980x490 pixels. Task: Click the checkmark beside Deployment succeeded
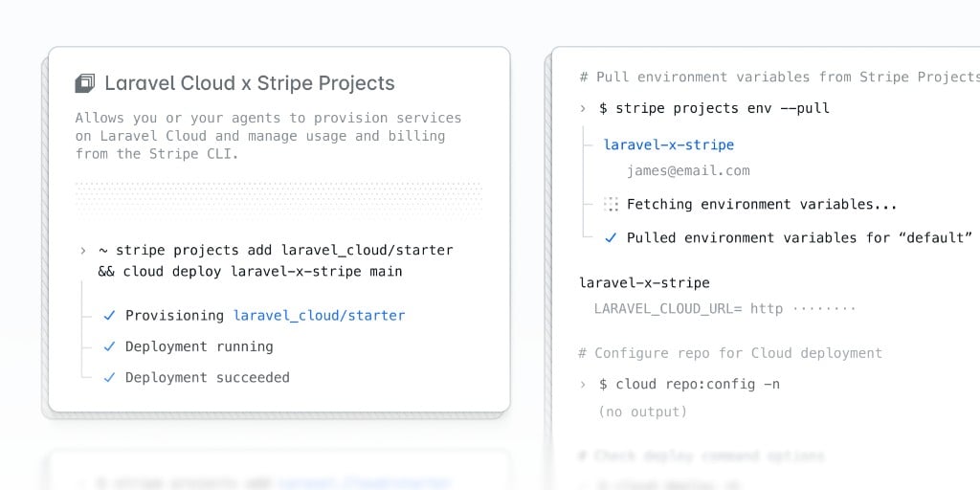pos(109,377)
